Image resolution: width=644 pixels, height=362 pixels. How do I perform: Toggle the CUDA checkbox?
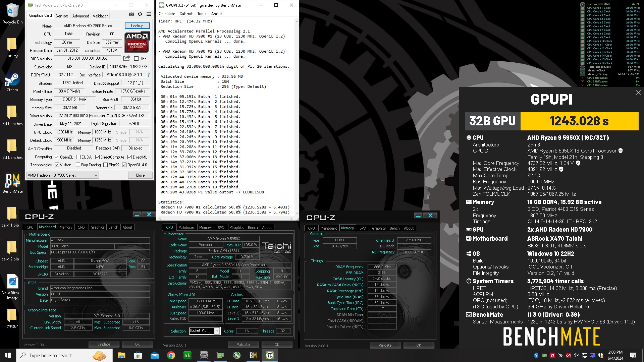tap(78, 157)
